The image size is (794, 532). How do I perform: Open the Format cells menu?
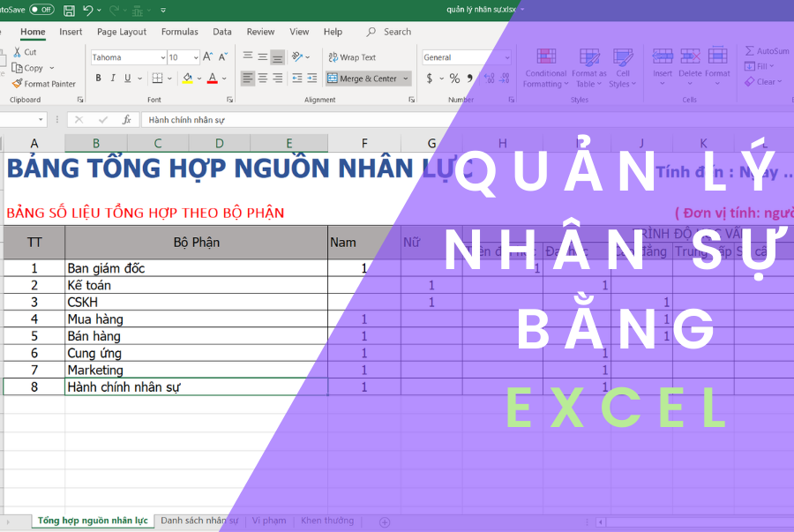pos(717,67)
